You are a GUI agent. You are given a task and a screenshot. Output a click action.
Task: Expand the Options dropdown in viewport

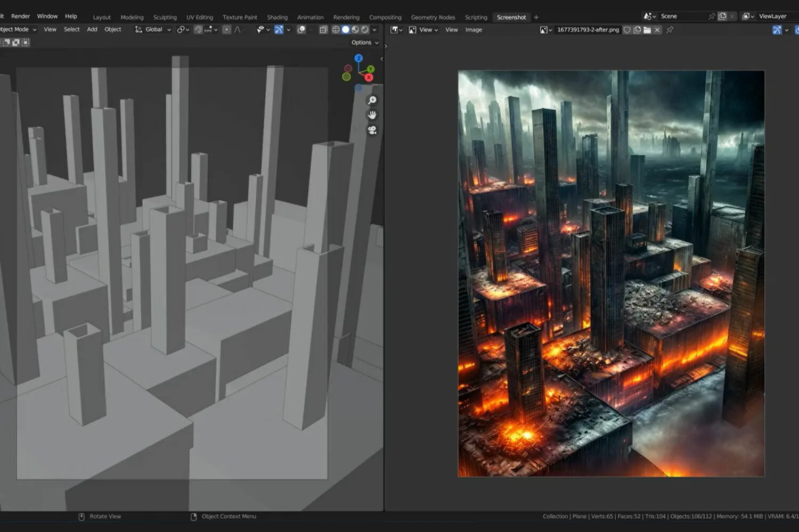pos(365,43)
